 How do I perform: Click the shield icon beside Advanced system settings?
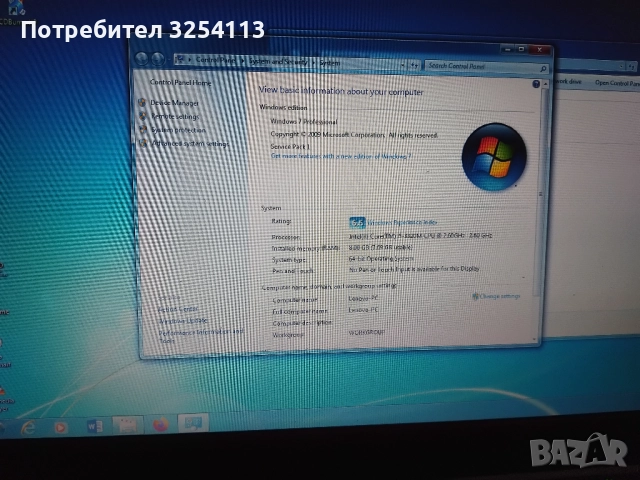(143, 143)
